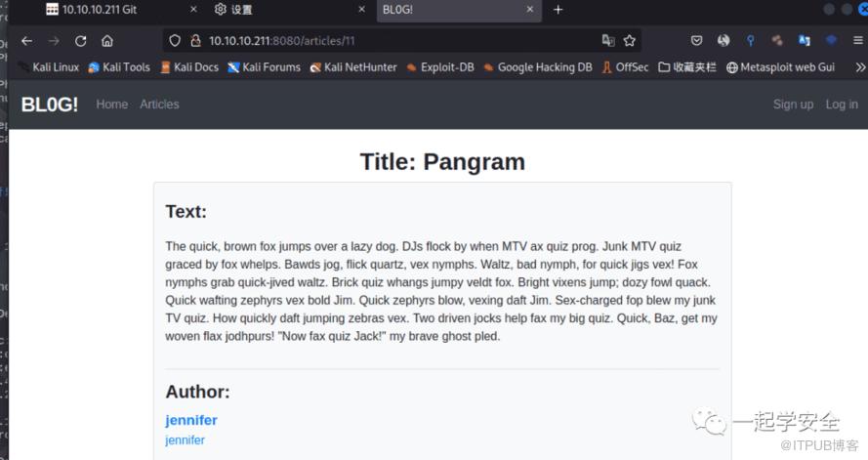Show more bookmarks with the chevron
The image size is (868, 460).
[x=859, y=67]
